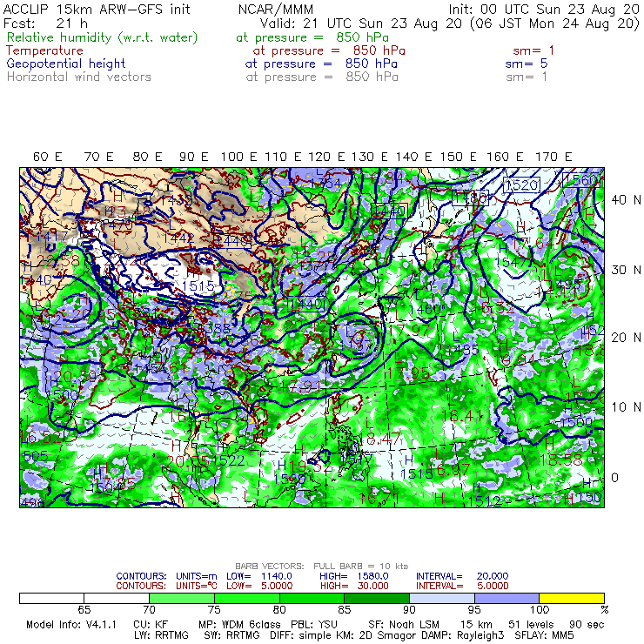
Task: Click the "Model Info: V4.1.1" footer text
Action: click(71, 625)
